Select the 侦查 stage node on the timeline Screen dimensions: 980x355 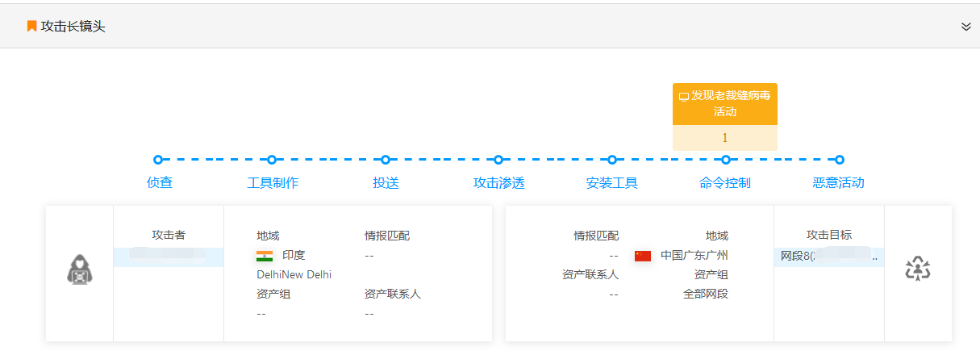pyautogui.click(x=158, y=160)
